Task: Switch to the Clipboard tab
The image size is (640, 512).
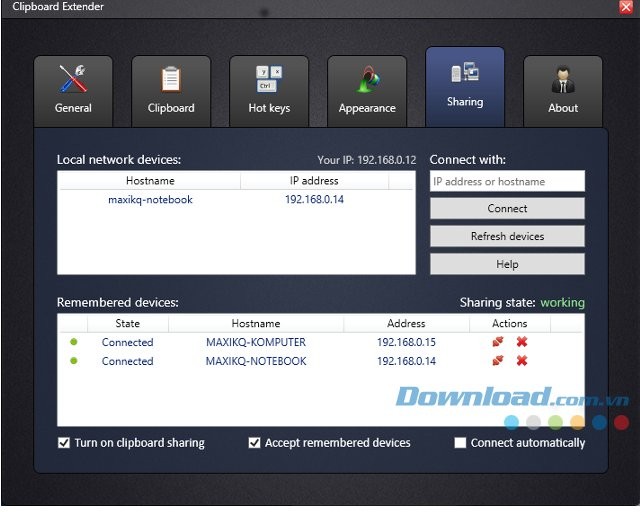Action: (170, 90)
